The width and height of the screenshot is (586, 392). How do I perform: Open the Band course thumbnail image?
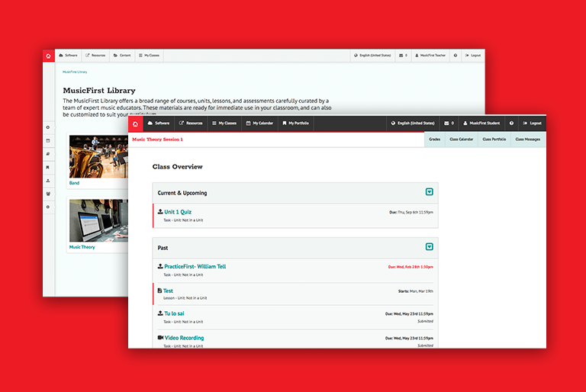click(x=98, y=156)
